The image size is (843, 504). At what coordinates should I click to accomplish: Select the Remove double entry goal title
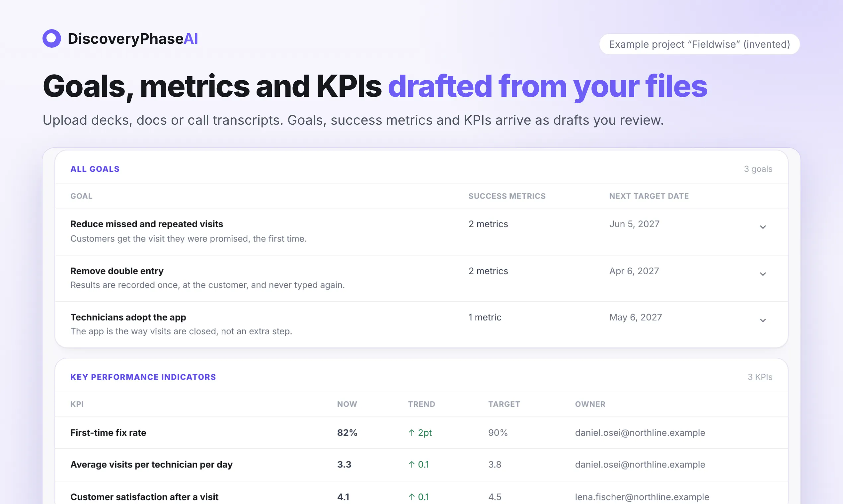(117, 271)
